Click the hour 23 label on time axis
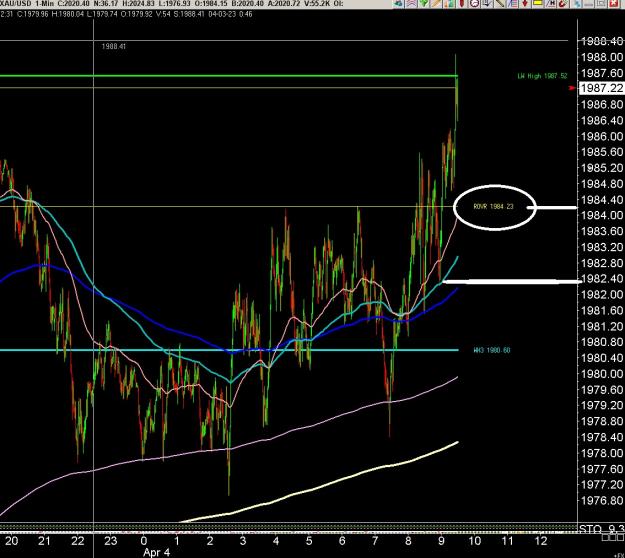Viewport: 625px width, 558px height. (110, 541)
